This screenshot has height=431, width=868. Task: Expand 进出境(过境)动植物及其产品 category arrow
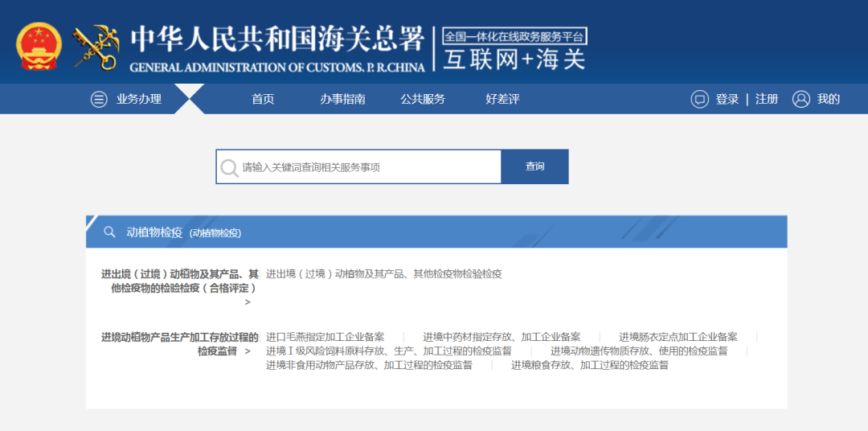coord(248,302)
